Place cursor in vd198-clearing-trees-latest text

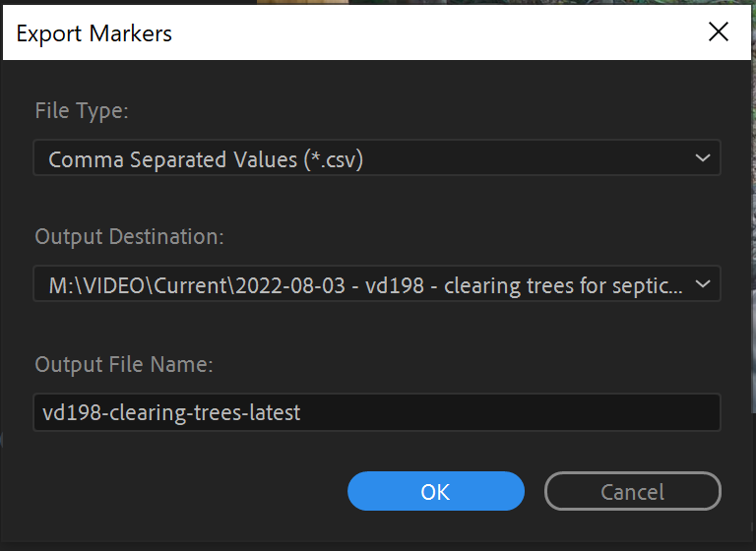coord(172,412)
